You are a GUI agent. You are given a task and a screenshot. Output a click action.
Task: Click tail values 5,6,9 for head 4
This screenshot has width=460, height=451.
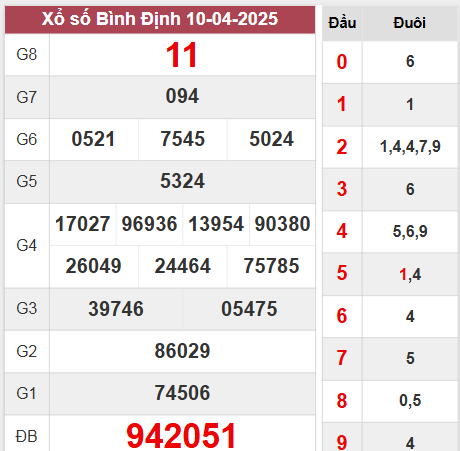[x=410, y=231]
